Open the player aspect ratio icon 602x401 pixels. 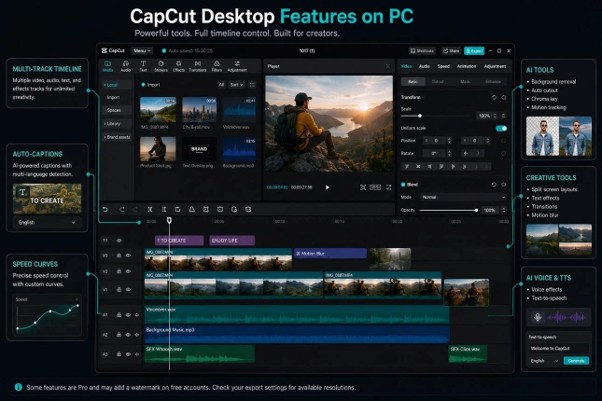pyautogui.click(x=375, y=187)
